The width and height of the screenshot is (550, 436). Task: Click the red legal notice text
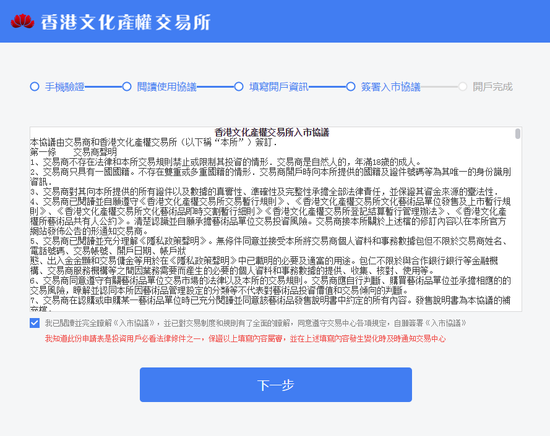[245, 338]
